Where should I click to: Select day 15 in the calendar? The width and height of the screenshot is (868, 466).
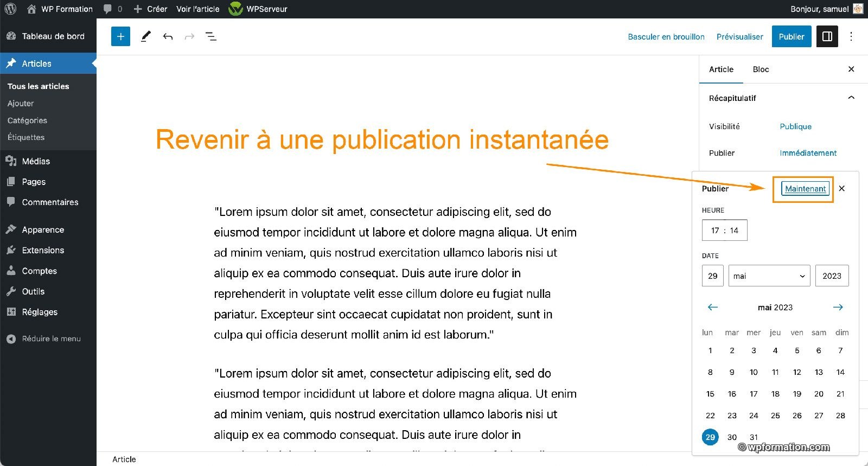pyautogui.click(x=710, y=394)
